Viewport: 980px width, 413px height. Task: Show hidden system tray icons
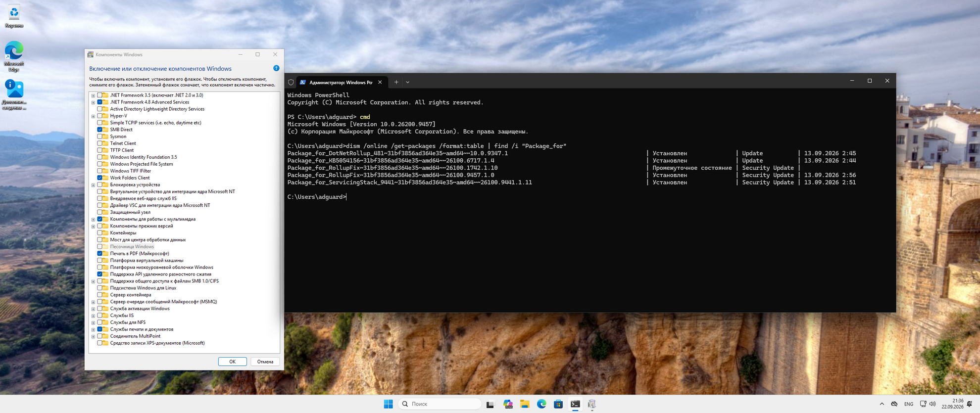pyautogui.click(x=882, y=404)
